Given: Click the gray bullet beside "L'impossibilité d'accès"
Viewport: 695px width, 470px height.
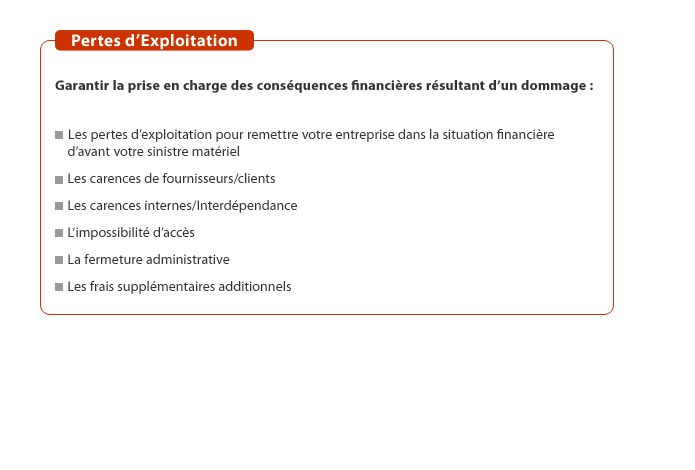Looking at the screenshot, I should click(x=59, y=233).
